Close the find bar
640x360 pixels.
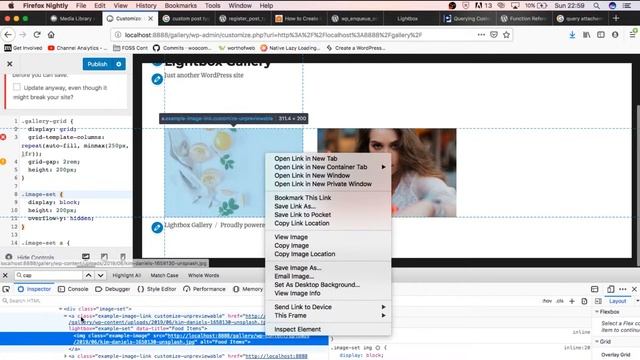(5, 276)
